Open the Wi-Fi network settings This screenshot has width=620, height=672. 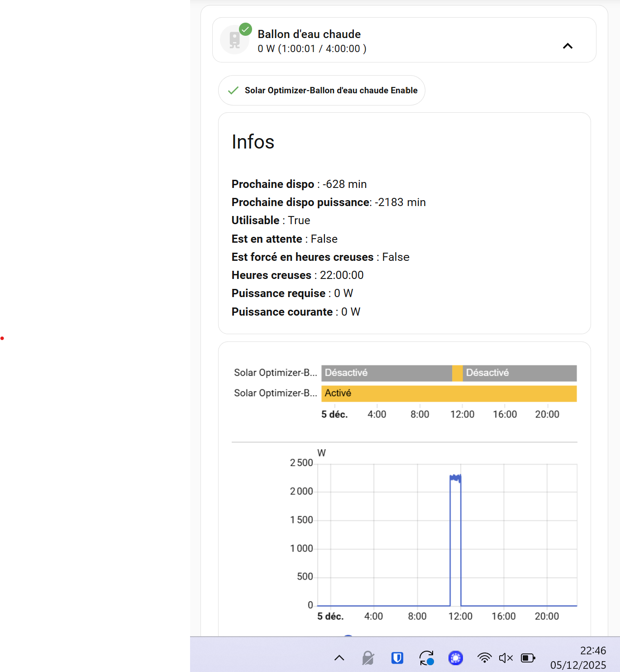coord(484,658)
